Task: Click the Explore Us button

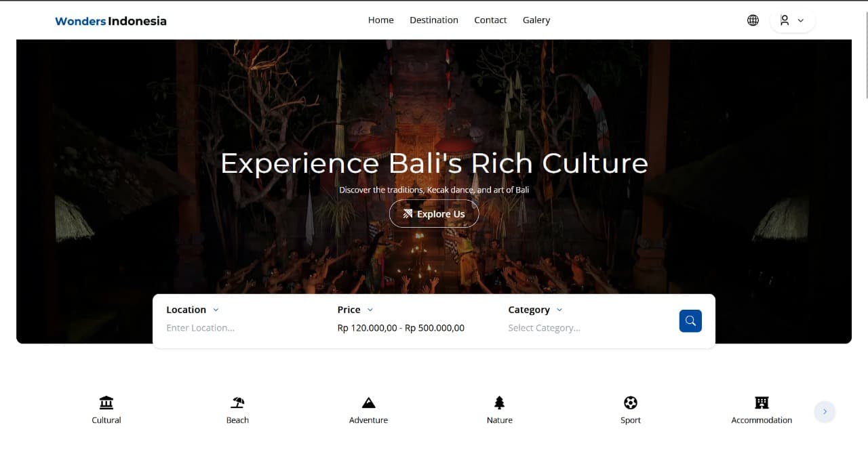Action: (433, 213)
